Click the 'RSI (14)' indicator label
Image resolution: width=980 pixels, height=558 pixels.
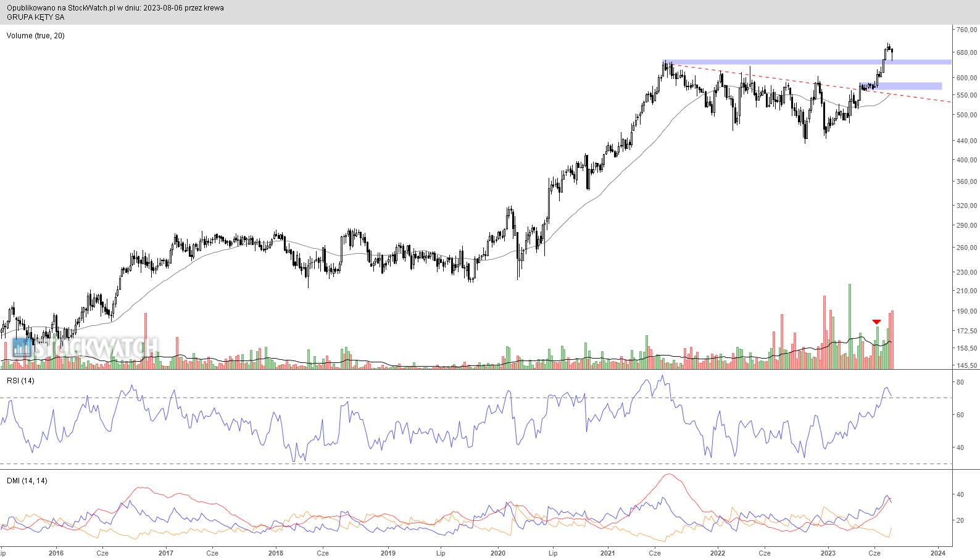(20, 381)
